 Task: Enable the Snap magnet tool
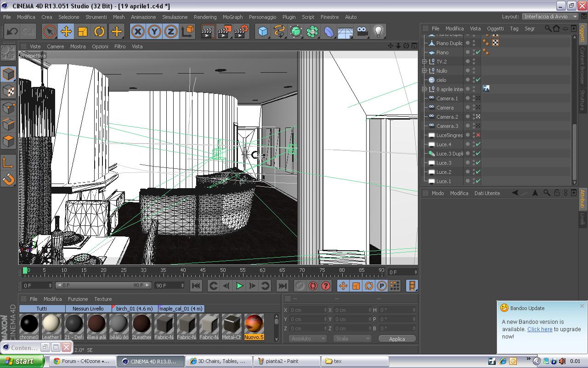click(8, 179)
